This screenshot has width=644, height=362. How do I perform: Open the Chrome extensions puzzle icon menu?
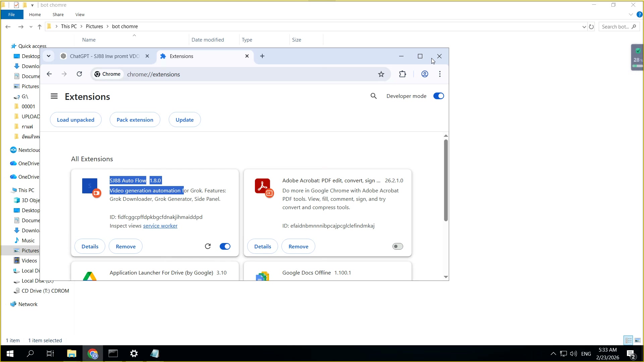[x=402, y=74]
